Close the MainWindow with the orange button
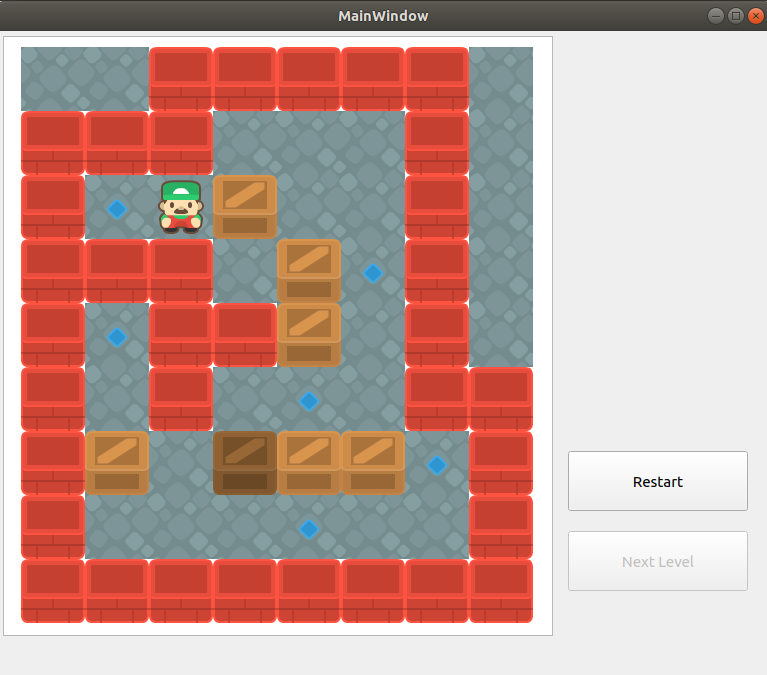This screenshot has width=767, height=675. click(x=756, y=16)
